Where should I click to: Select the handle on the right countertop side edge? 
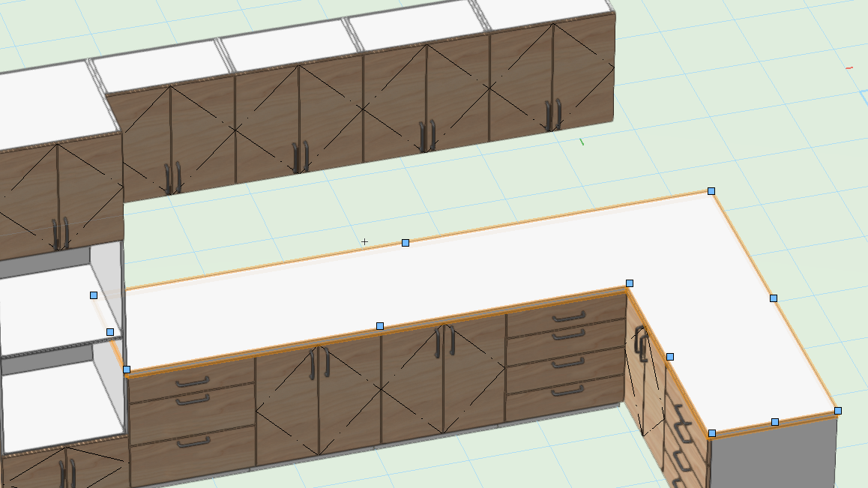pos(773,299)
